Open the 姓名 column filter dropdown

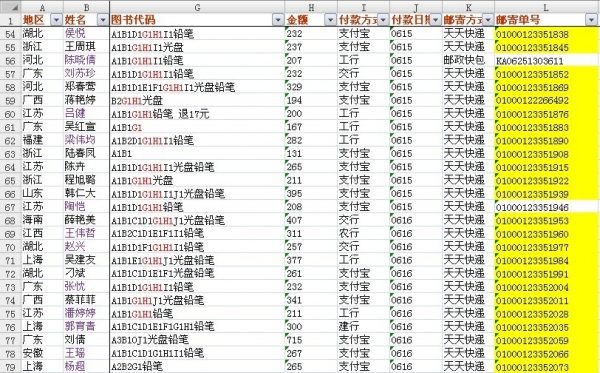click(x=103, y=20)
